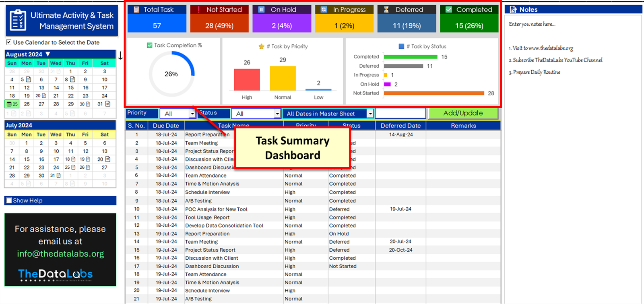This screenshot has width=644, height=304.
Task: Select the Due Date column header
Action: 166,126
